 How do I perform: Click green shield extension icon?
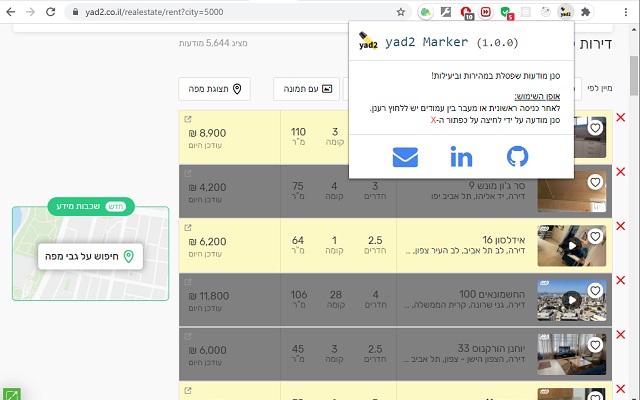click(506, 13)
